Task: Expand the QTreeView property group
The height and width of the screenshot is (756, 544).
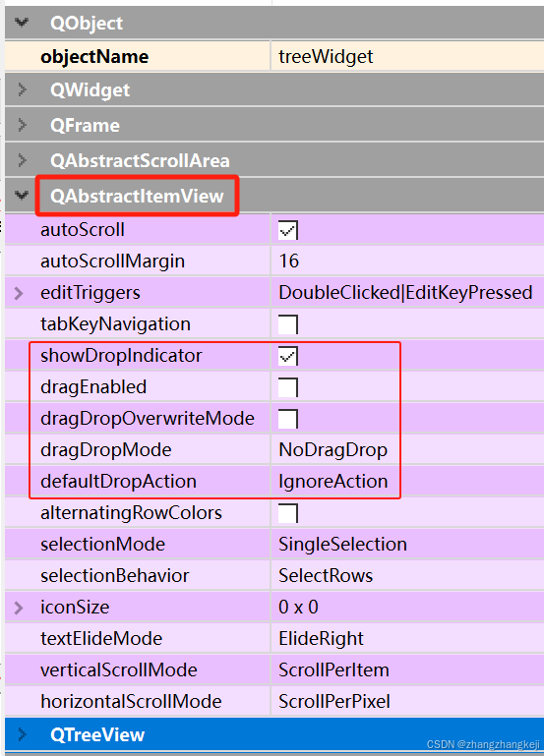Action: click(x=22, y=734)
